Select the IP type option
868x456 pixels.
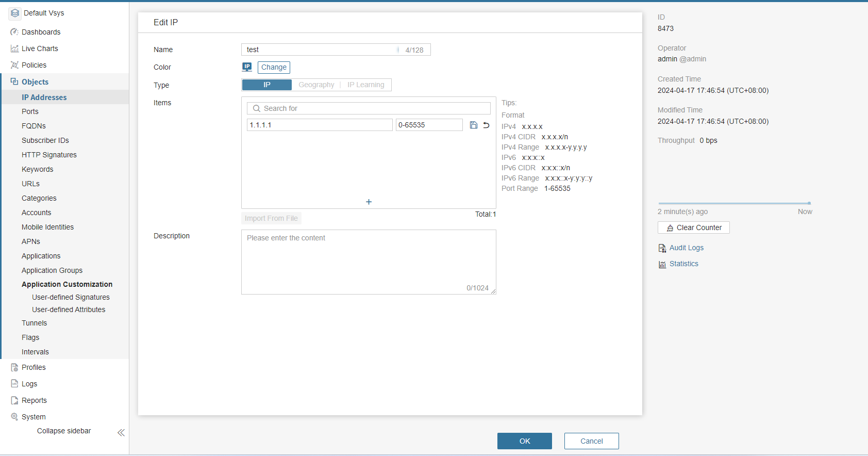coord(266,85)
